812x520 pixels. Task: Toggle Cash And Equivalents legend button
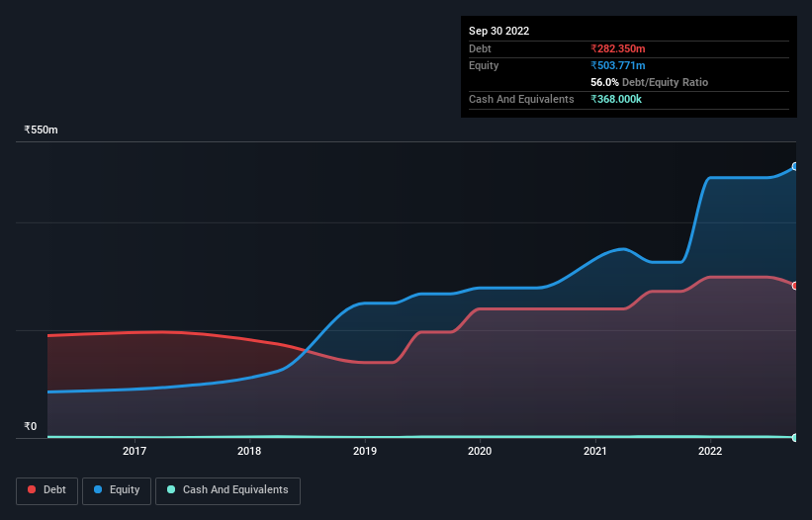tap(227, 490)
